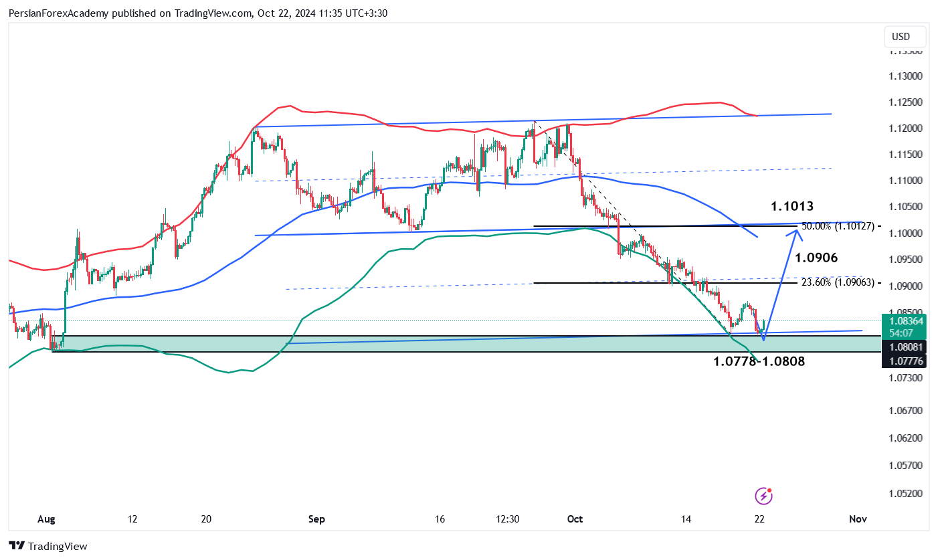This screenshot has height=560, width=938.
Task: Click the 23.60% (1.09063) Fibonacci label
Action: (838, 283)
